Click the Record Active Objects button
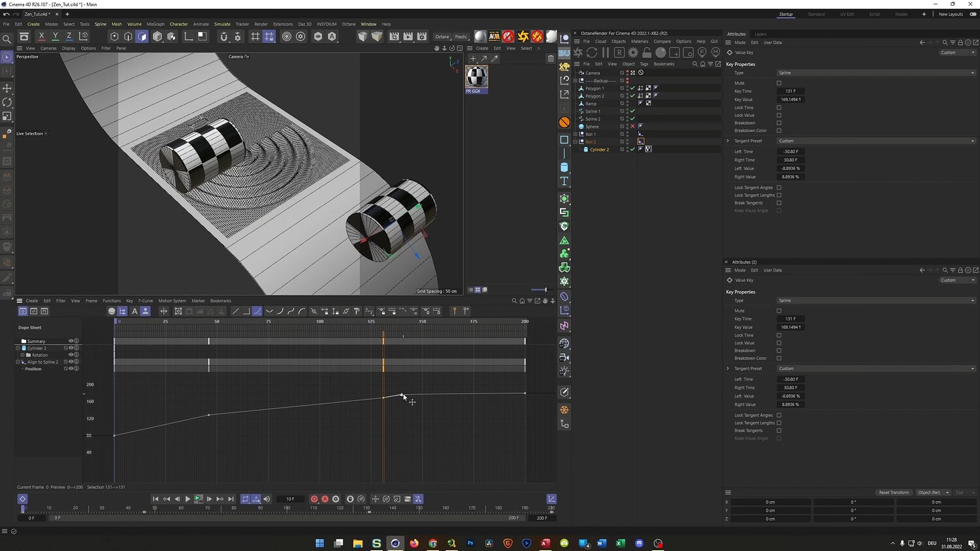The height and width of the screenshot is (551, 980). 314,499
